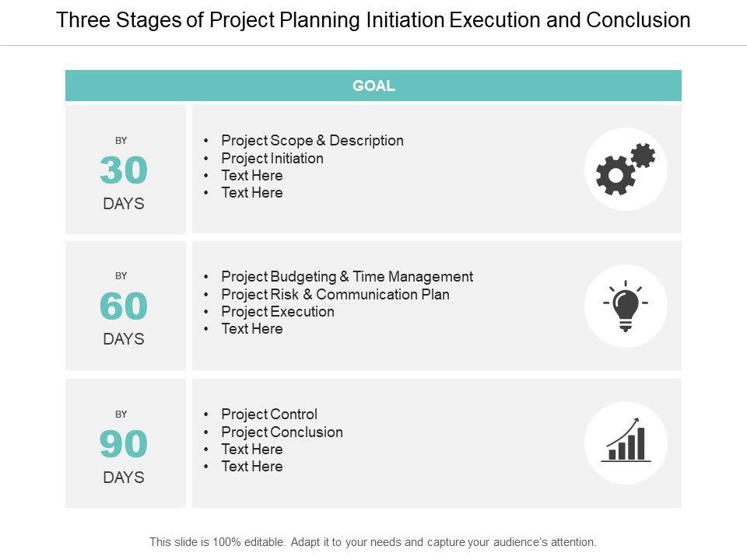Click the gears icon in the 30-days row
This screenshot has height=560, width=747.
pyautogui.click(x=626, y=169)
